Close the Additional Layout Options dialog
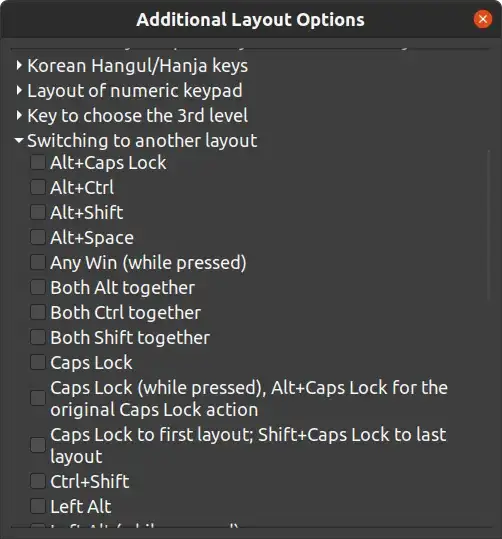Viewport: 502px width, 539px height. coord(483,19)
